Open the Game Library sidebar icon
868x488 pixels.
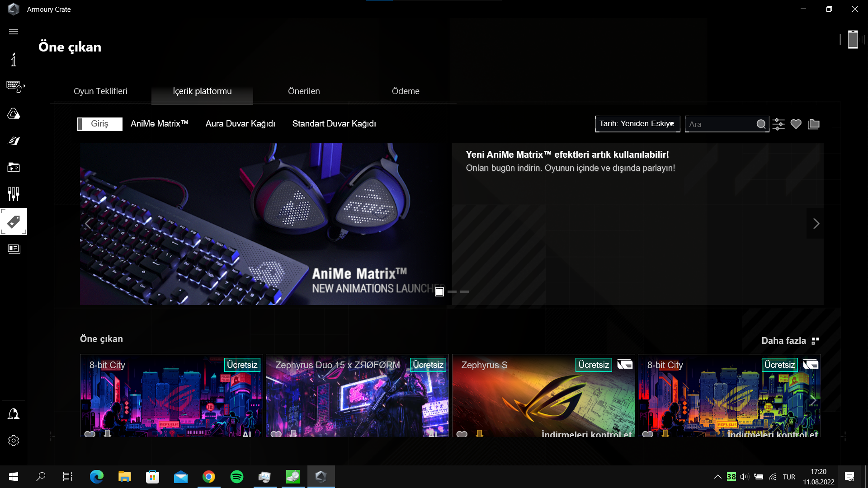[x=14, y=168]
